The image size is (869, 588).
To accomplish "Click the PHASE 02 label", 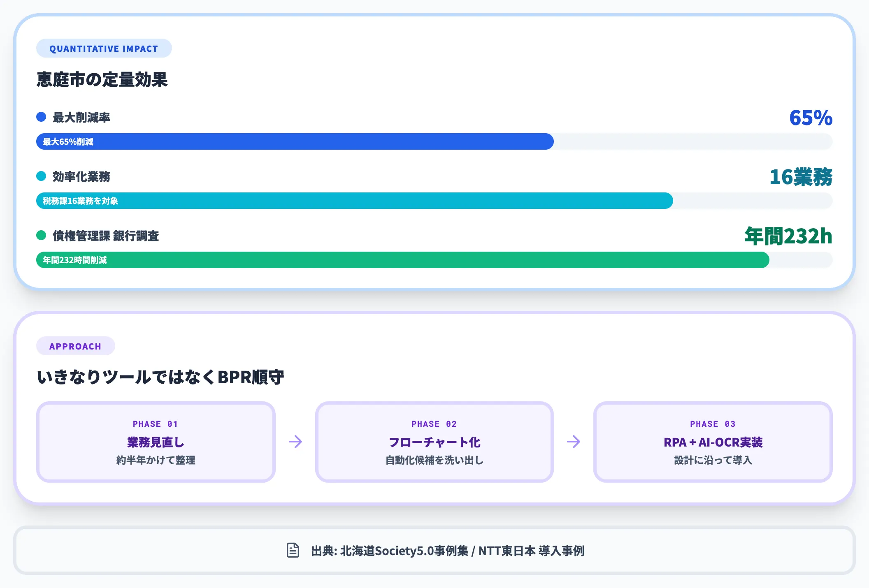I will point(434,424).
